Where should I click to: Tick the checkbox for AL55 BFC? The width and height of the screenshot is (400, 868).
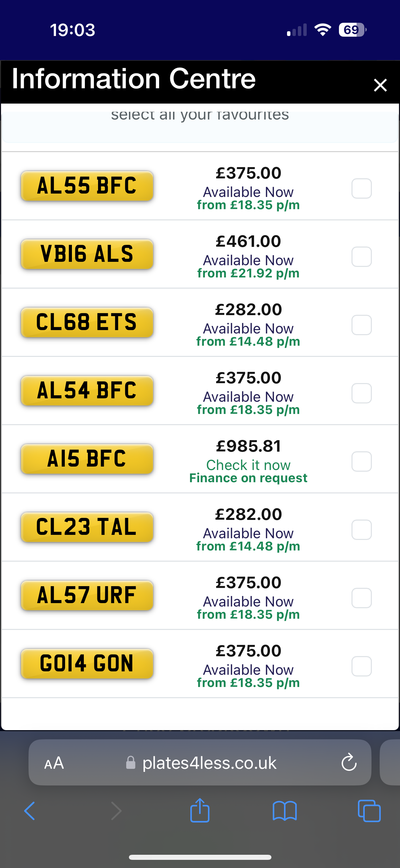(361, 188)
